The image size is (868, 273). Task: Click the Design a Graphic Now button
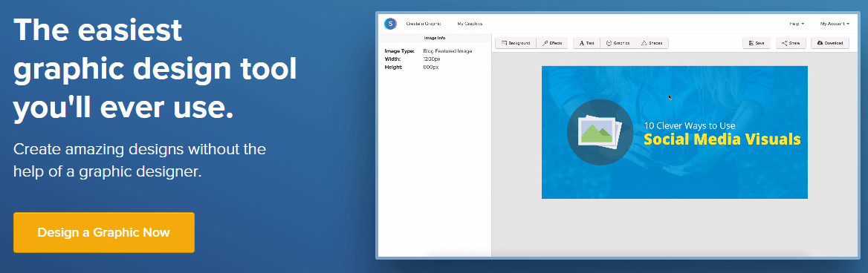coord(104,232)
